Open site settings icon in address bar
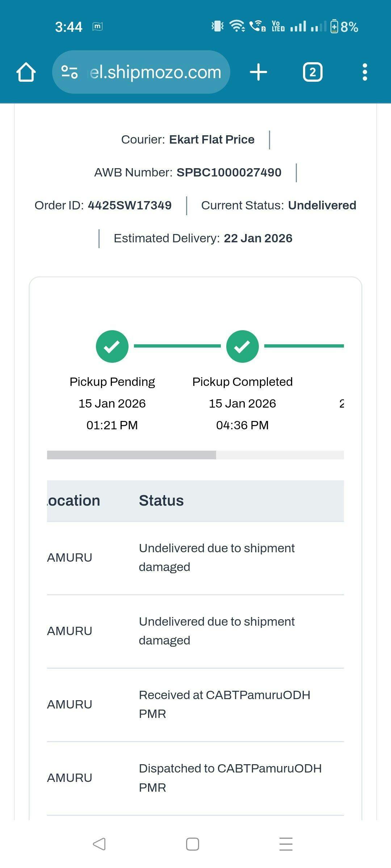Image resolution: width=391 pixels, height=868 pixels. (69, 72)
